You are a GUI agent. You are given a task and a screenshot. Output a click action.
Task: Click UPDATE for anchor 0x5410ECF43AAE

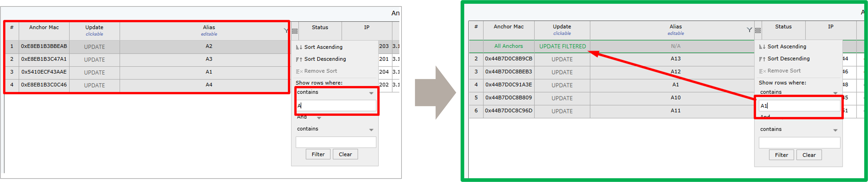pyautogui.click(x=94, y=72)
